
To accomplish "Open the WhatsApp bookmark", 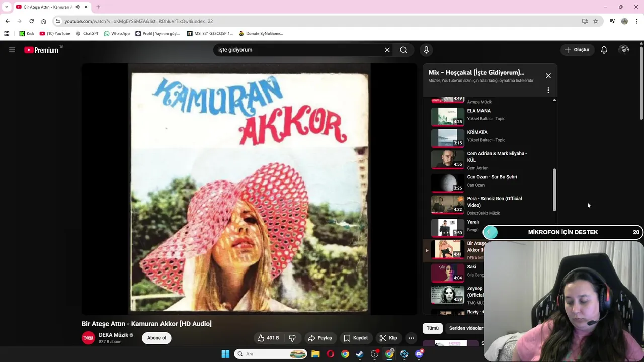I will coord(117,33).
